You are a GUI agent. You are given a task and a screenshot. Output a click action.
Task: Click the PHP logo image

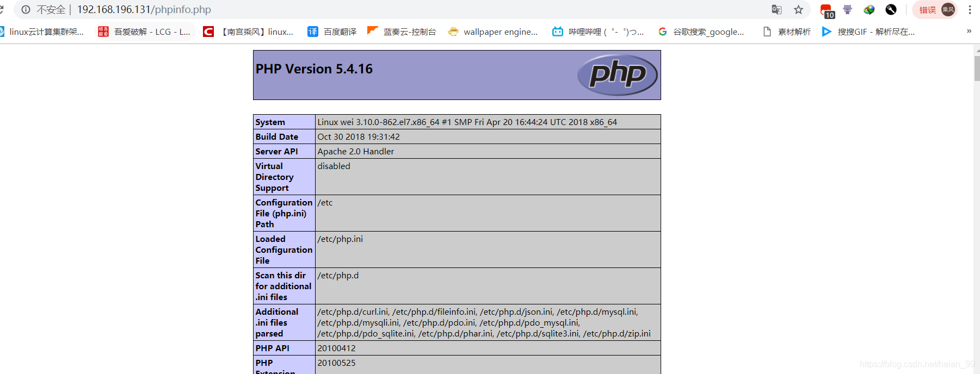click(x=618, y=75)
